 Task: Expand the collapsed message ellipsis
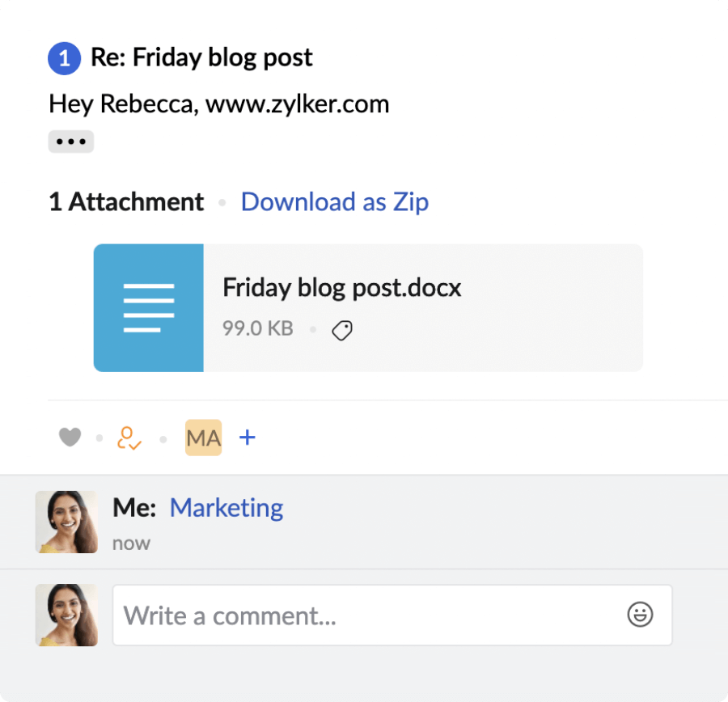point(71,142)
